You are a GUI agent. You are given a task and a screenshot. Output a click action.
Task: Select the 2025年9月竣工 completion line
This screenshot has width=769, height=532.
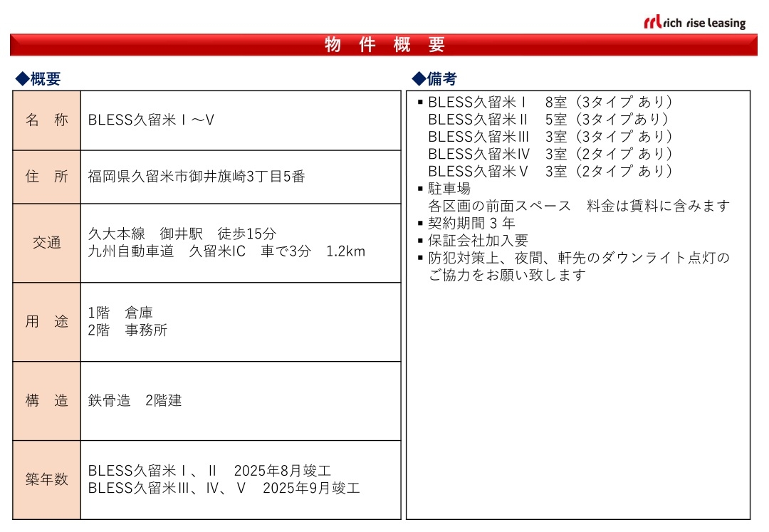(x=224, y=489)
